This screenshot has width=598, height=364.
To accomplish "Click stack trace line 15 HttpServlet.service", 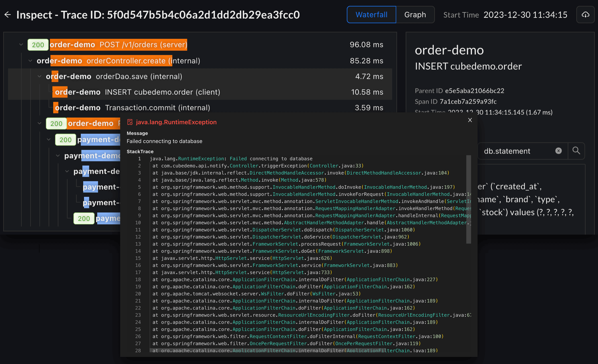I will (242, 258).
